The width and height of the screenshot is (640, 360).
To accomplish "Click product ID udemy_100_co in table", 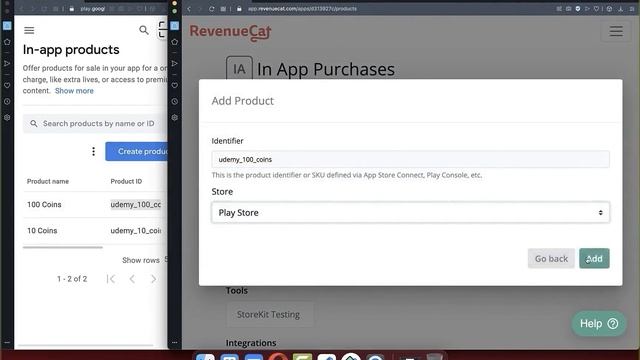I will tap(136, 204).
